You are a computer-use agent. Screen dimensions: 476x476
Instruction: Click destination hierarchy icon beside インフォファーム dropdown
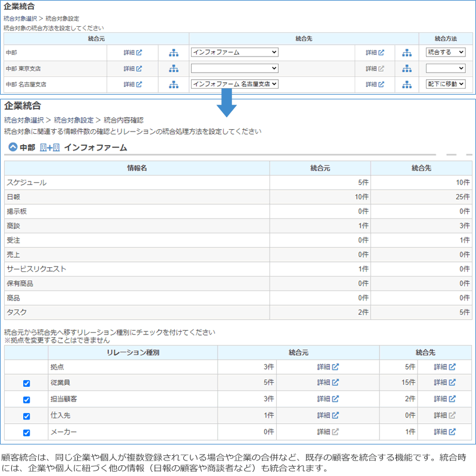pyautogui.click(x=406, y=52)
